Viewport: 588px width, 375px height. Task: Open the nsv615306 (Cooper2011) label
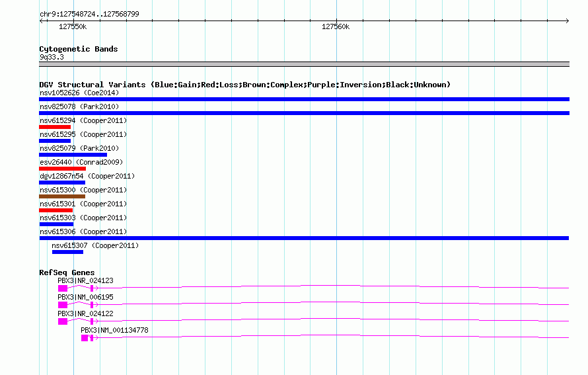click(x=83, y=231)
